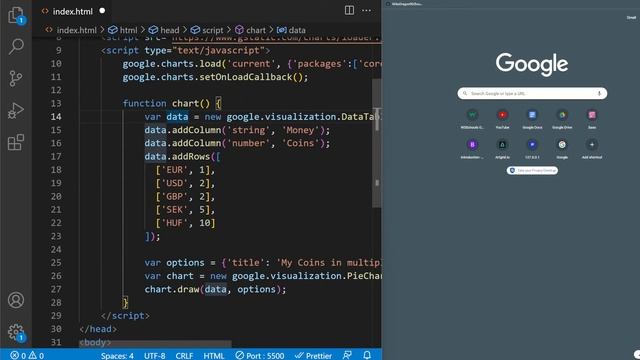Change indentation via Spaces: 4
640x360 pixels.
point(117,356)
